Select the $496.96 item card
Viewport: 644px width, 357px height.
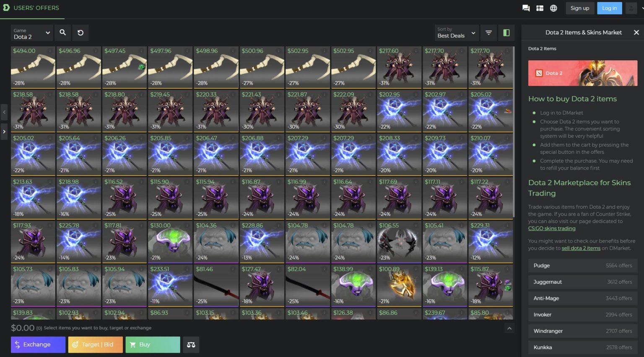coord(78,67)
